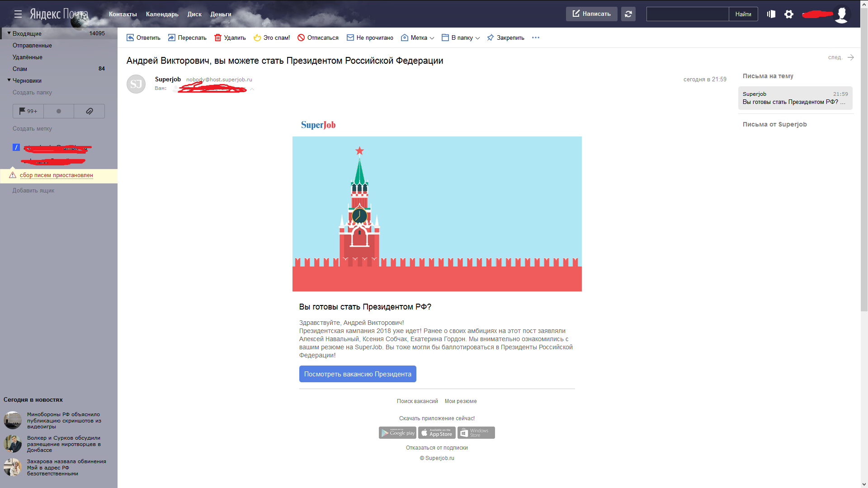
Task: Open the hamburger menu icon
Action: 18,14
